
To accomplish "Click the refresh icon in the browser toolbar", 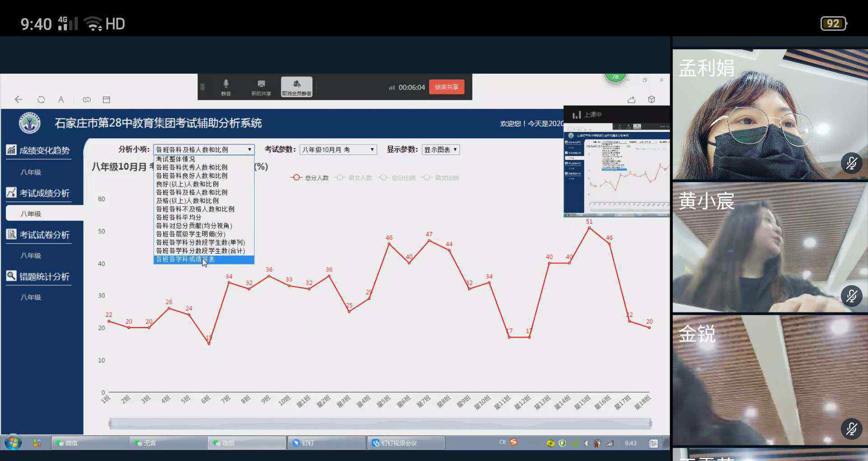I will [x=41, y=99].
